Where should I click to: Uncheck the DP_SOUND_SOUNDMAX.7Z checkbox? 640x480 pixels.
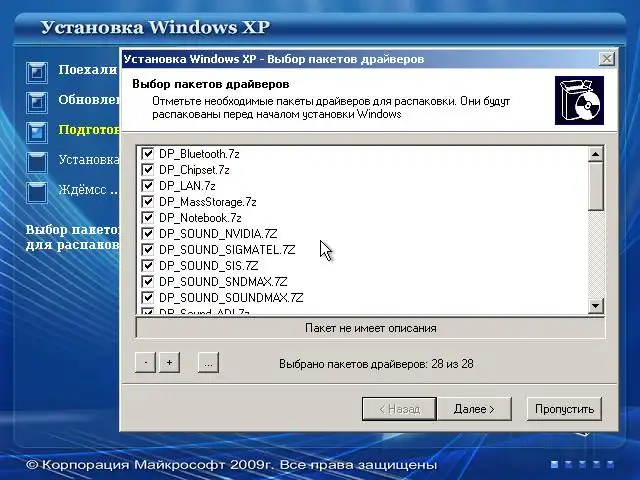147,298
